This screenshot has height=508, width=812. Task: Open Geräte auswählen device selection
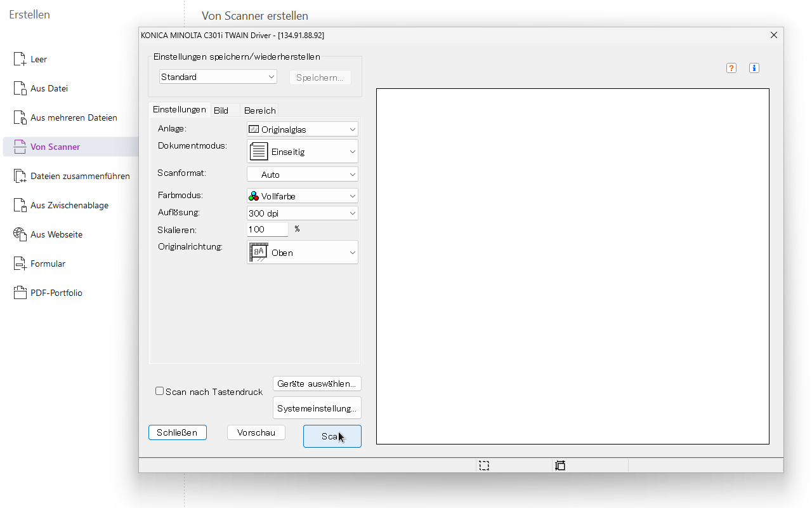click(x=317, y=384)
